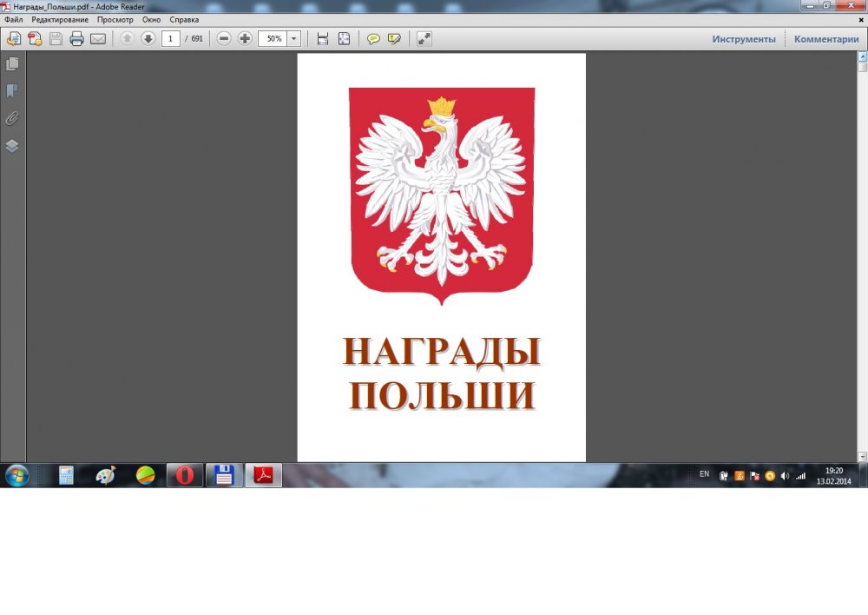Click the vertical scrollbar up arrow
The width and height of the screenshot is (868, 615).
click(862, 56)
